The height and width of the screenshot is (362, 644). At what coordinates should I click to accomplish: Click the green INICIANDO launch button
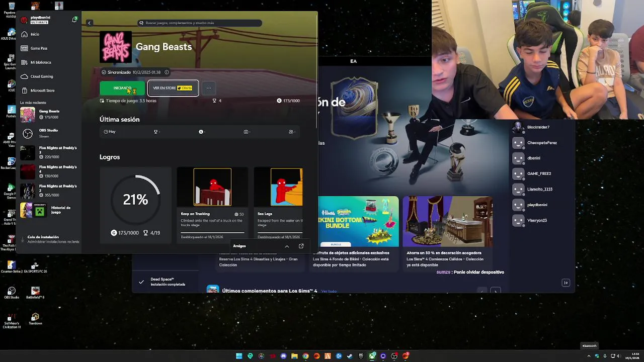coord(122,88)
